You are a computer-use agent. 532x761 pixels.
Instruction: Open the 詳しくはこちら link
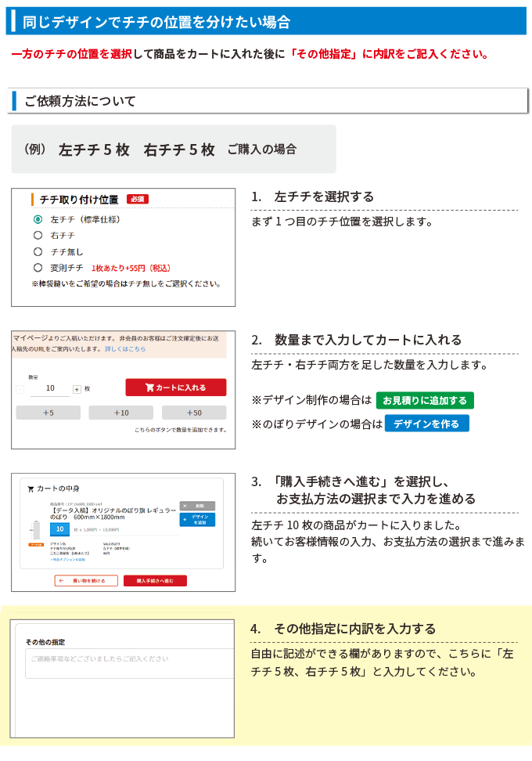pyautogui.click(x=125, y=349)
